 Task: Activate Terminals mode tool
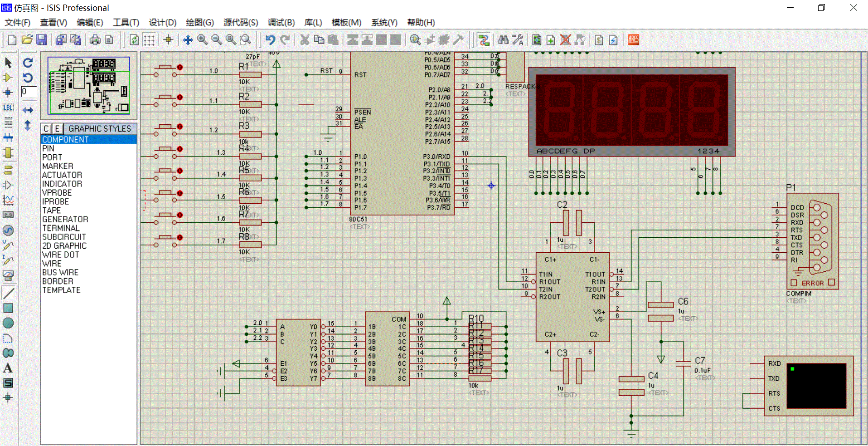coord(8,170)
